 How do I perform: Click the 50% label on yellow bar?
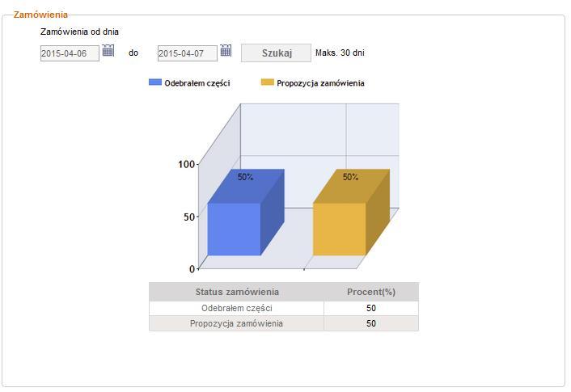pos(350,177)
